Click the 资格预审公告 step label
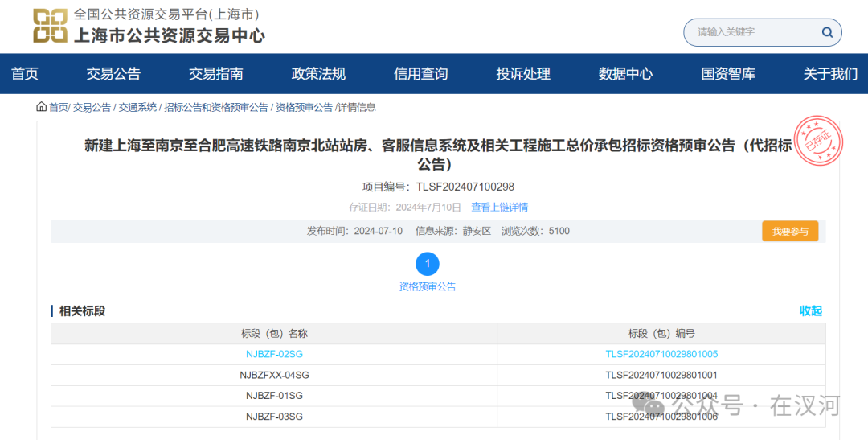The height and width of the screenshot is (440, 868). click(428, 286)
